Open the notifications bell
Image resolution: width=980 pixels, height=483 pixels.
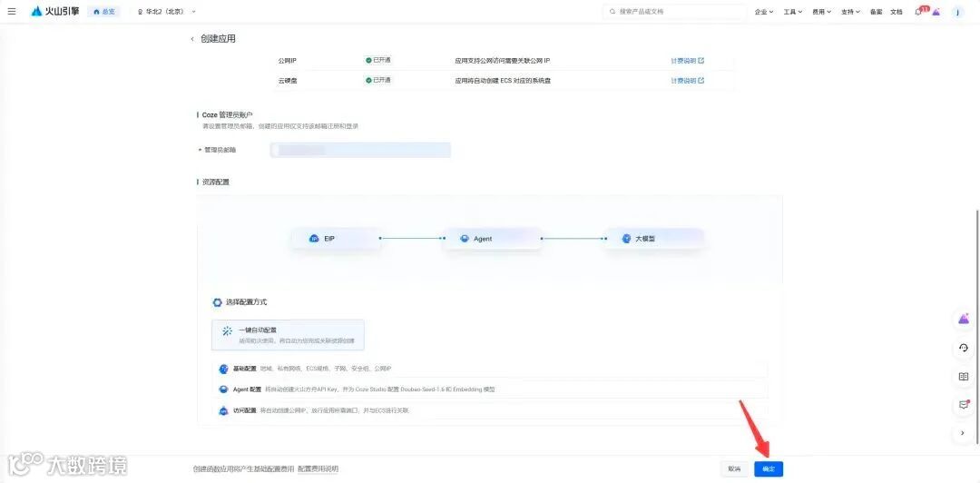click(919, 11)
